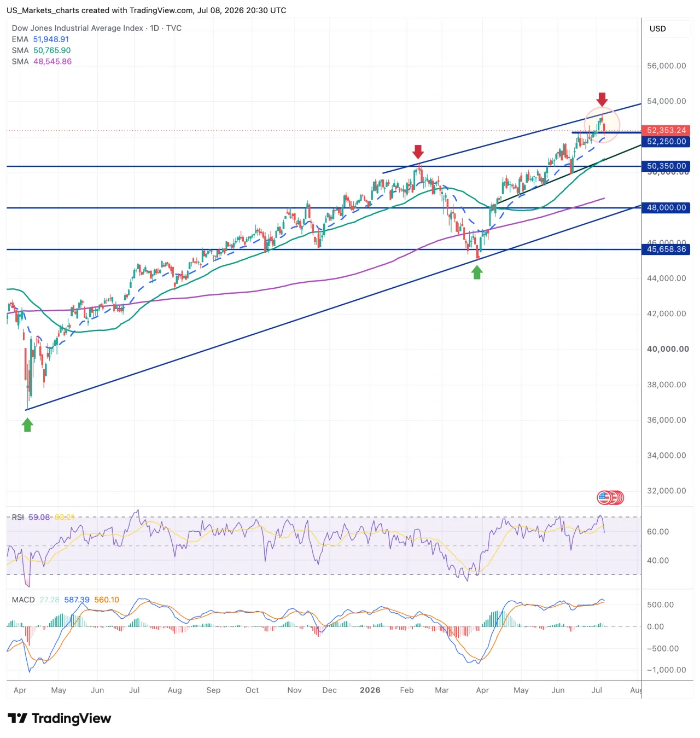The height and width of the screenshot is (738, 700).
Task: Click the Nov label on time axis
Action: pyautogui.click(x=294, y=690)
